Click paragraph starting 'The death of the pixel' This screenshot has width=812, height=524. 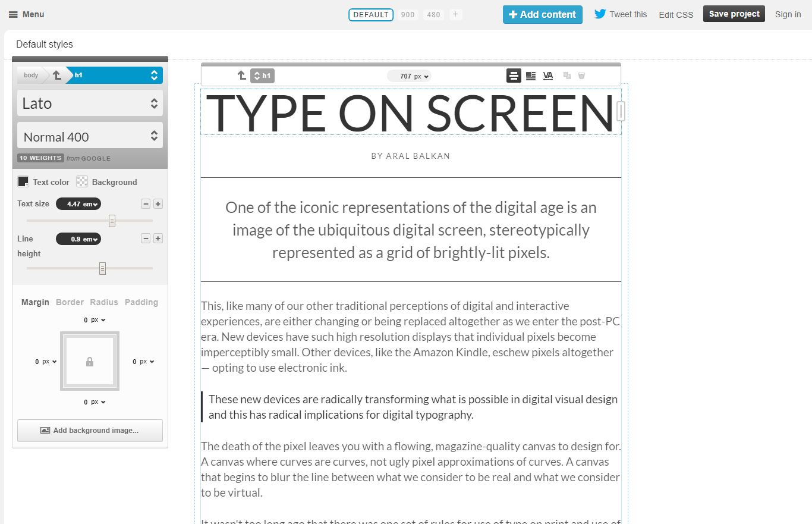click(411, 469)
